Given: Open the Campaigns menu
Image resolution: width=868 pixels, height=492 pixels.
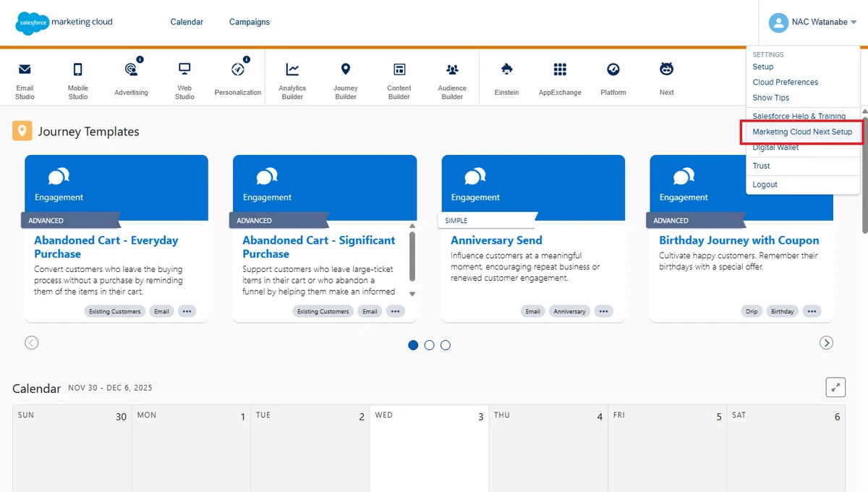Looking at the screenshot, I should [x=250, y=22].
